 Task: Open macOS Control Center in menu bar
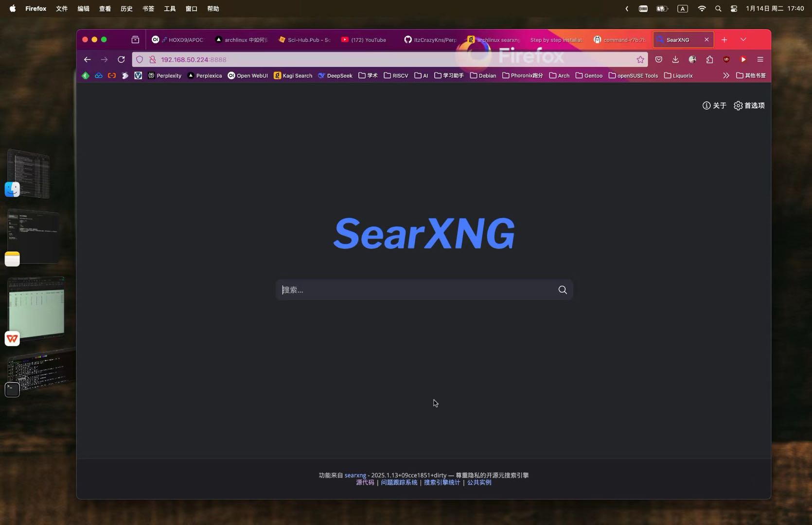[x=734, y=8]
